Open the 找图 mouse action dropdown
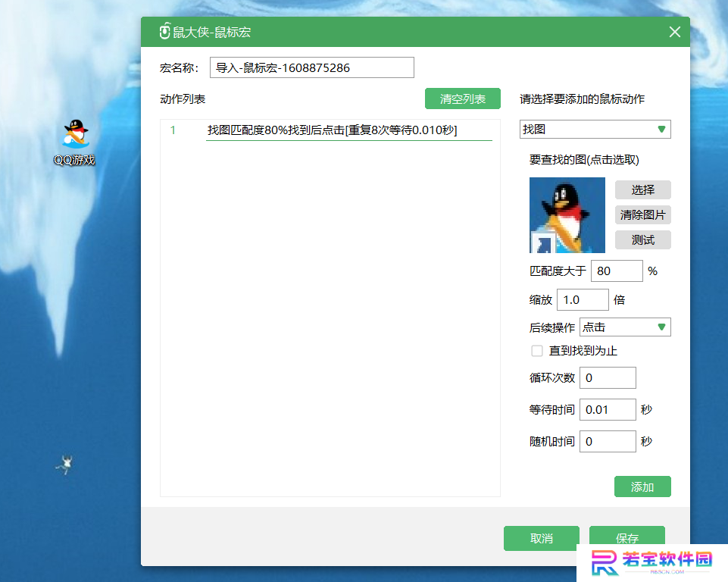728x582 pixels. click(x=595, y=129)
